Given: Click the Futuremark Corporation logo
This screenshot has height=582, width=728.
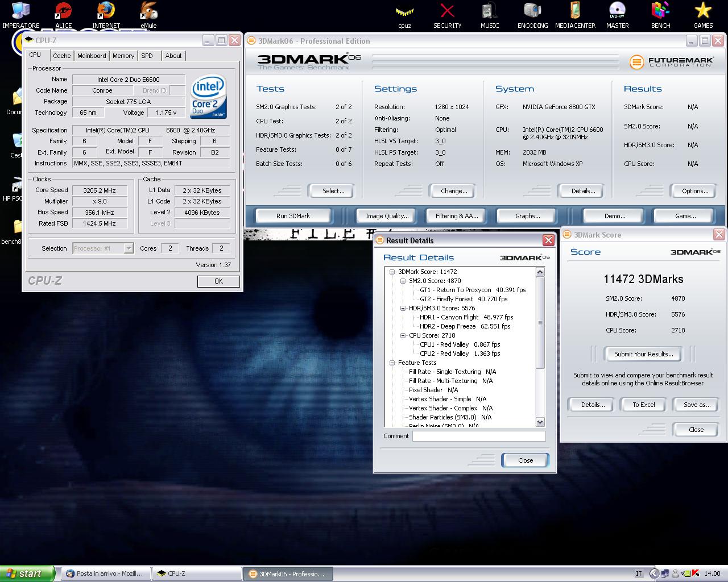Looking at the screenshot, I should pos(671,61).
